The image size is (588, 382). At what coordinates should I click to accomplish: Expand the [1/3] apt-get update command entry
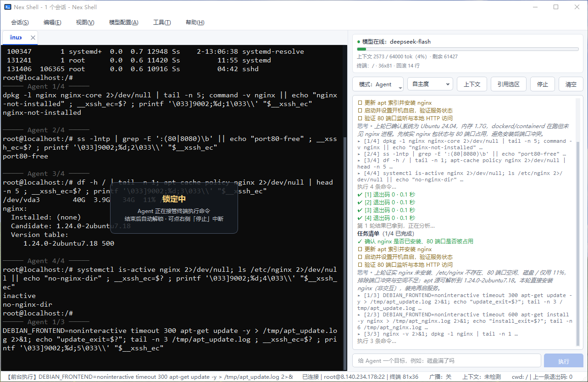click(465, 302)
